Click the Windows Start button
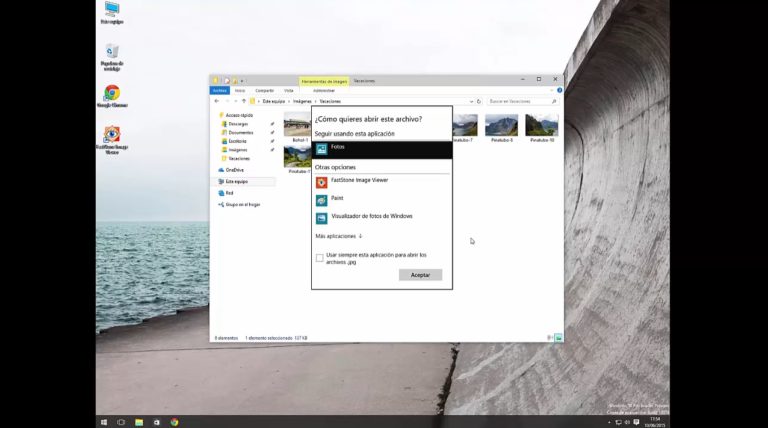 104,422
